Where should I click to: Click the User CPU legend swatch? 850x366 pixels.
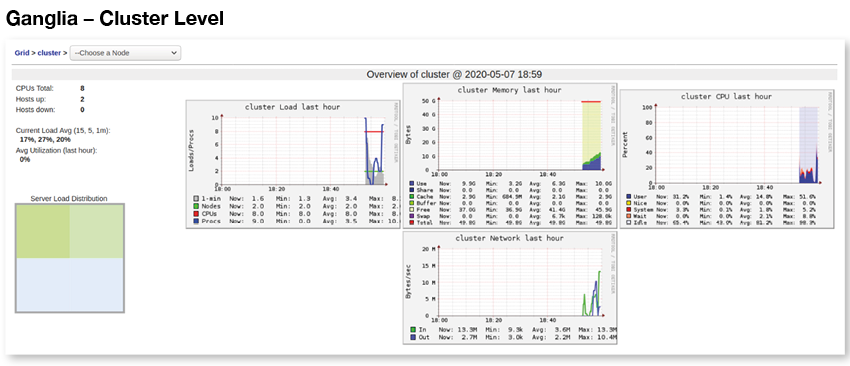(x=629, y=196)
